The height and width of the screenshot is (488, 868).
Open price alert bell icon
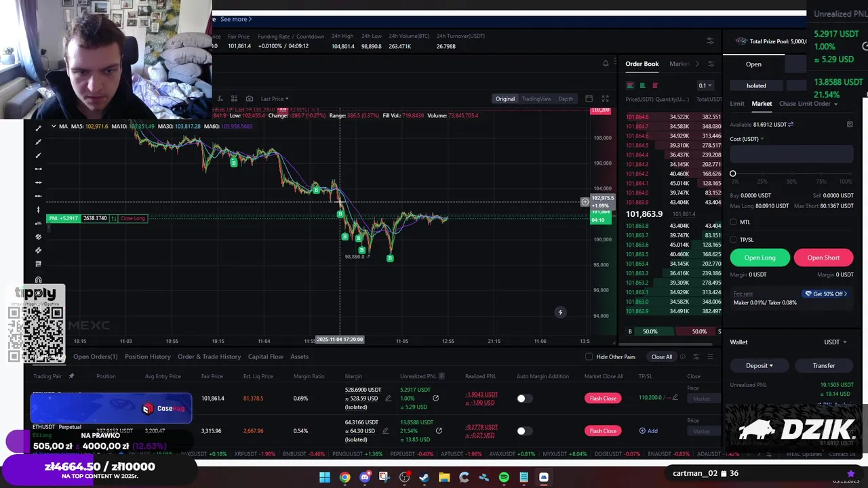click(606, 64)
